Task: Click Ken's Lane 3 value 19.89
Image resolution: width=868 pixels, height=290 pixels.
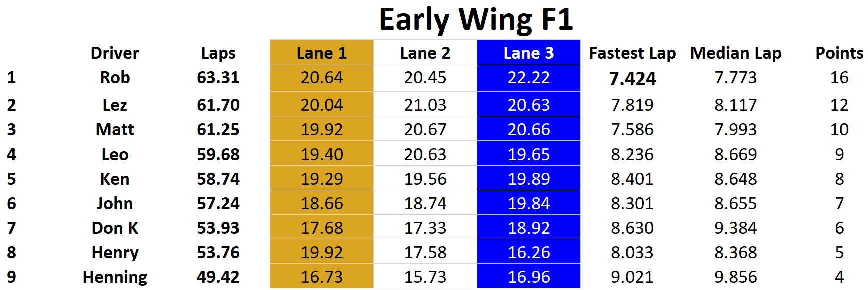Action: click(529, 179)
